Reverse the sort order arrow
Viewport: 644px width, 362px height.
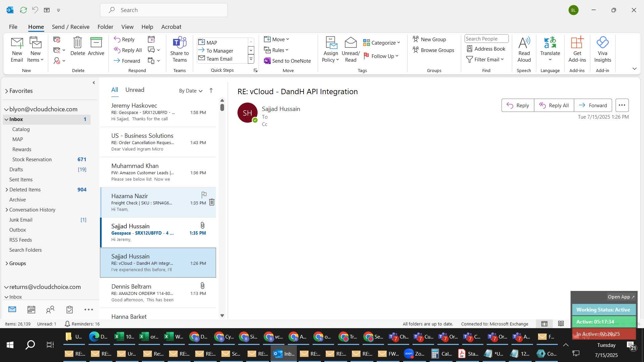coord(211,90)
